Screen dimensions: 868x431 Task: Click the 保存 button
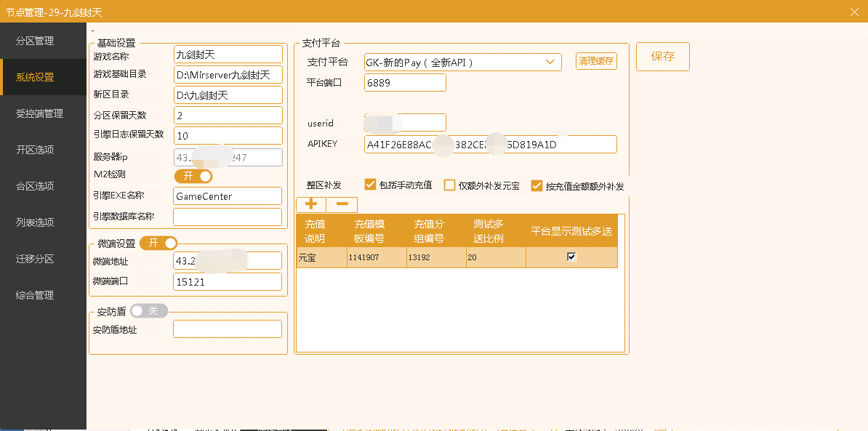662,57
